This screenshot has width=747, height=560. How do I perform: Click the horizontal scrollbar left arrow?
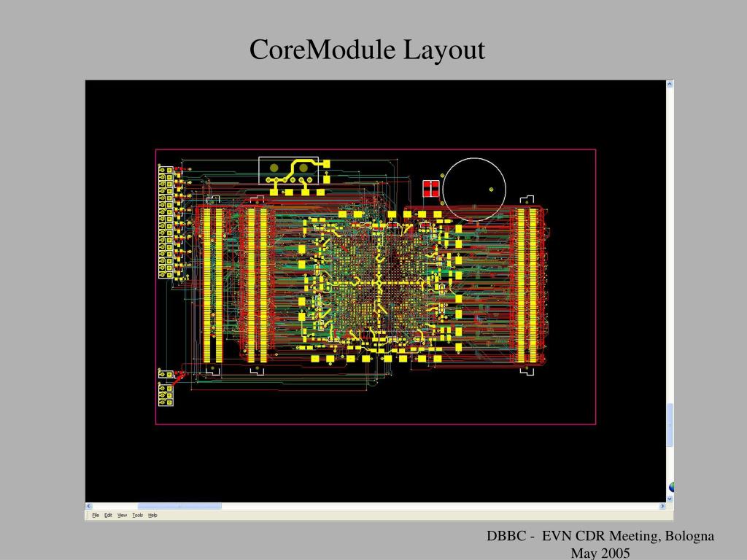[x=88, y=506]
